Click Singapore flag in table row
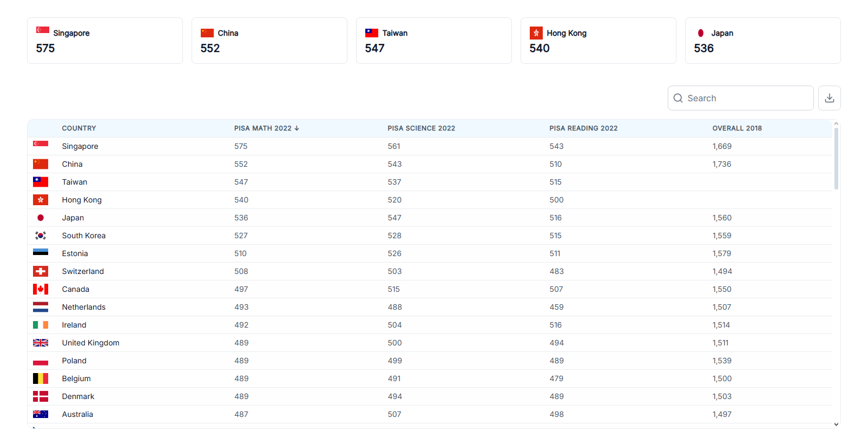 point(41,144)
